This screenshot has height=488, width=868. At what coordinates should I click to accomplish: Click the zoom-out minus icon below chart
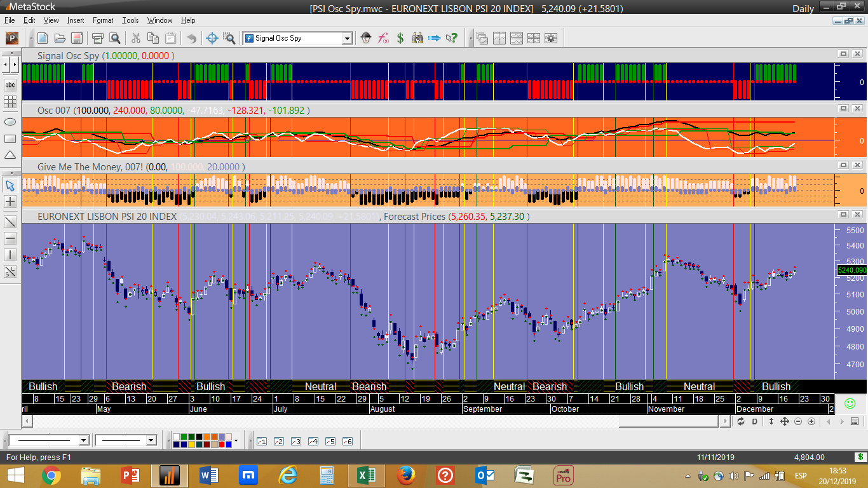click(798, 421)
